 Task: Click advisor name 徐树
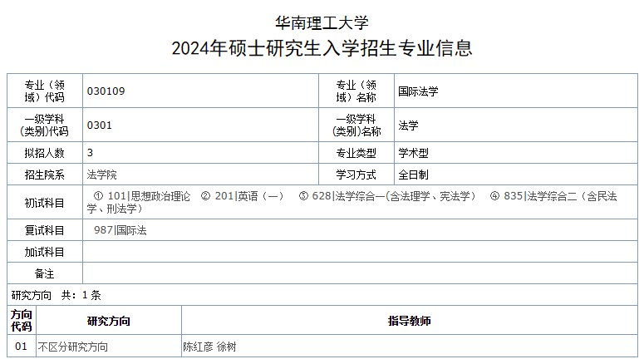pos(226,347)
